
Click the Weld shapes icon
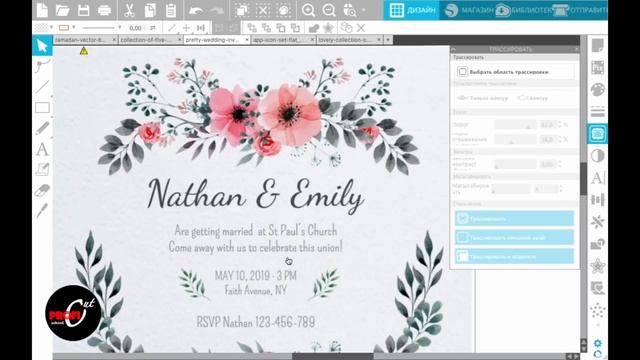pos(313,28)
